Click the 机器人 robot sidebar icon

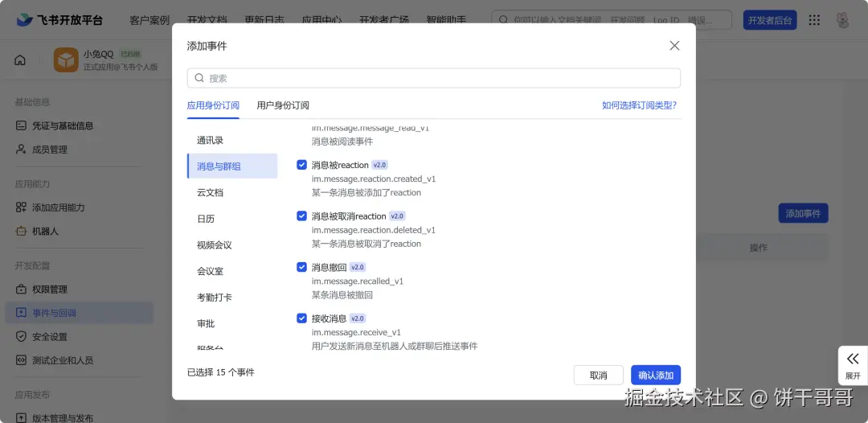tap(22, 232)
